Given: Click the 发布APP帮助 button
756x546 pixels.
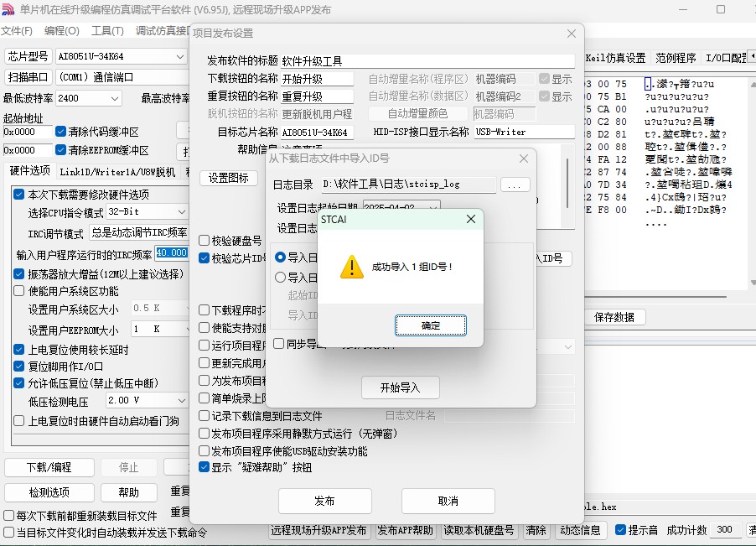Looking at the screenshot, I should (405, 530).
